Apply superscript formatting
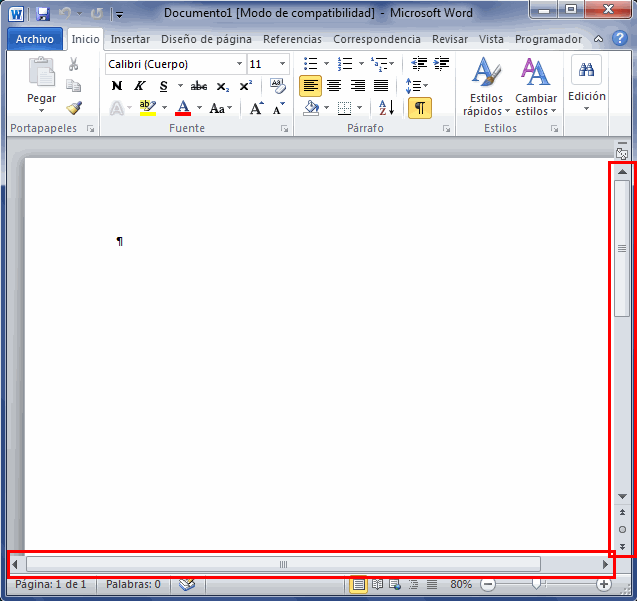 click(x=245, y=86)
